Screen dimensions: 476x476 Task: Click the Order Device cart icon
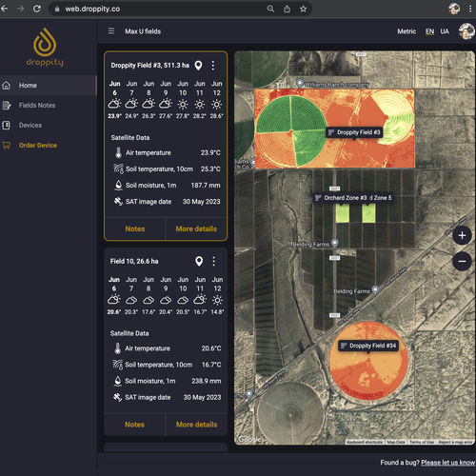[x=7, y=146]
